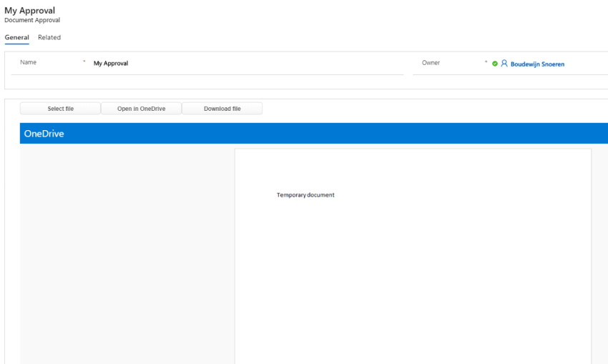The height and width of the screenshot is (364, 608).
Task: Click 'Temporary document' text in preview
Action: click(x=305, y=195)
